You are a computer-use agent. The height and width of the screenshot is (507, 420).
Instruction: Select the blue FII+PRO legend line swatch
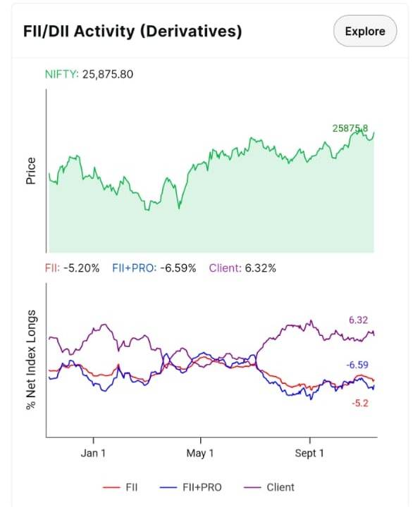[x=168, y=487]
